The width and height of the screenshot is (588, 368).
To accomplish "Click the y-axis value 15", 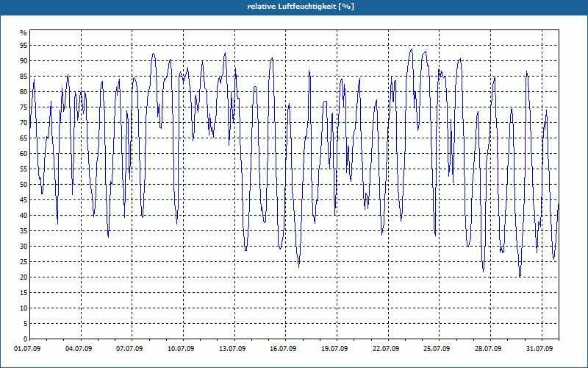I will coord(24,292).
